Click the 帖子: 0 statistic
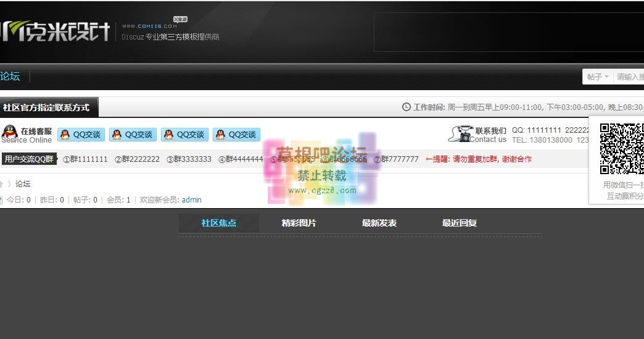This screenshot has width=644, height=339. click(x=85, y=199)
